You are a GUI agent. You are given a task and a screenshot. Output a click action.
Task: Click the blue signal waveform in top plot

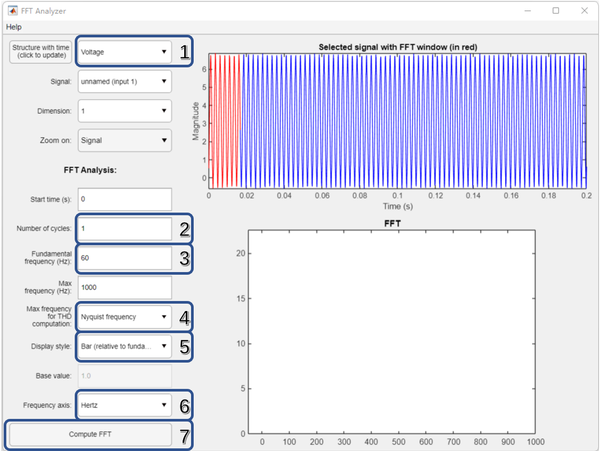coord(413,121)
